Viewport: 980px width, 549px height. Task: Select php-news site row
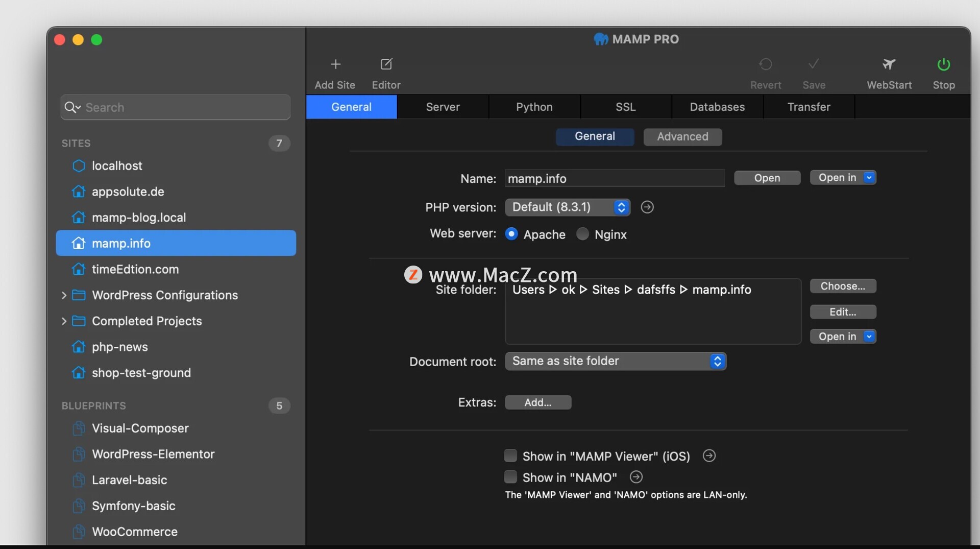pos(176,347)
